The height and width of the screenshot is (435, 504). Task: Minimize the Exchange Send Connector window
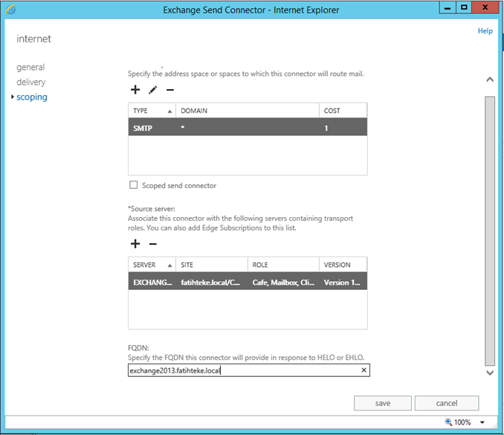[448, 7]
